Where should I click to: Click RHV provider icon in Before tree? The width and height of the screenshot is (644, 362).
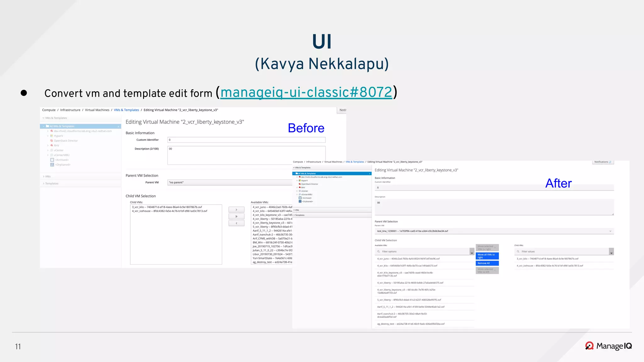[x=52, y=145]
